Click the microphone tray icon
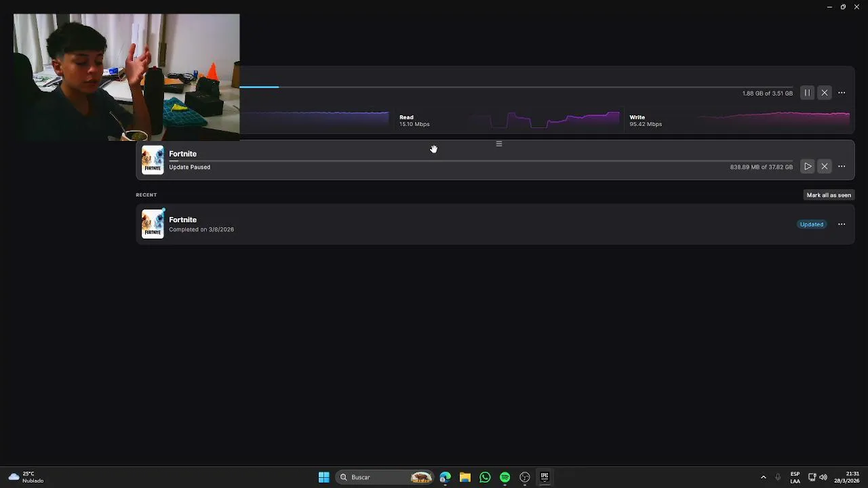Screen dimensions: 868x488 pyautogui.click(x=778, y=477)
